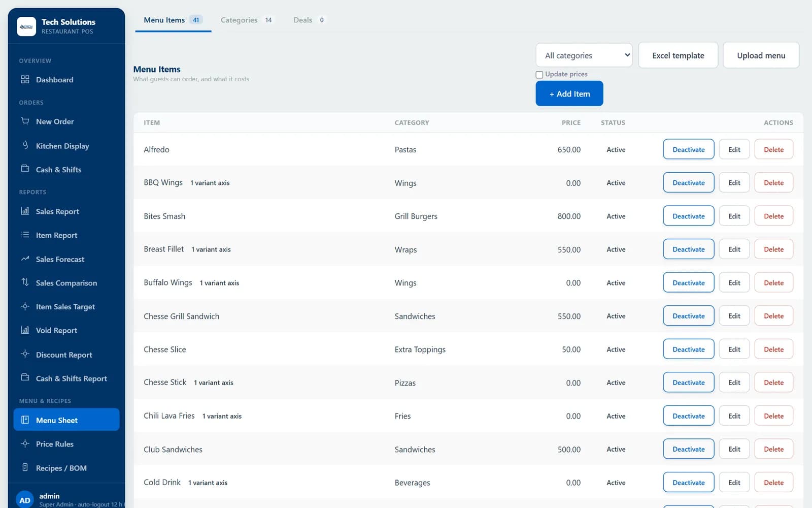The width and height of the screenshot is (812, 508).
Task: Click the Tech Solutions logo
Action: 26,26
